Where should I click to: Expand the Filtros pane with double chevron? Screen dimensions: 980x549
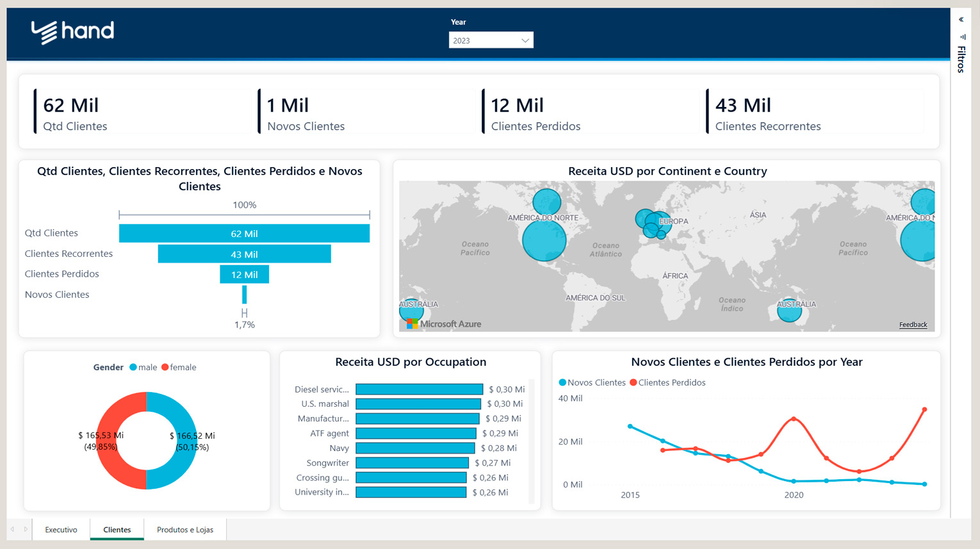(961, 20)
